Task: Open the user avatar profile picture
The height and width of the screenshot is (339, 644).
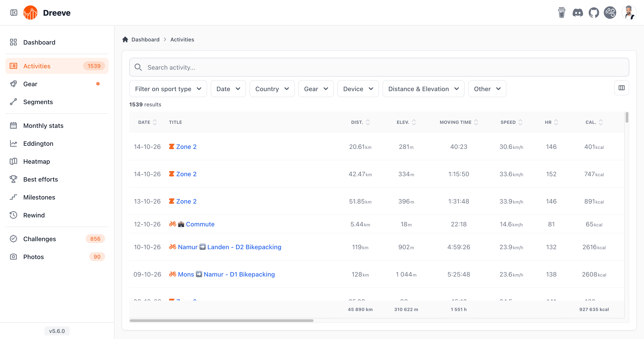Action: pyautogui.click(x=629, y=13)
